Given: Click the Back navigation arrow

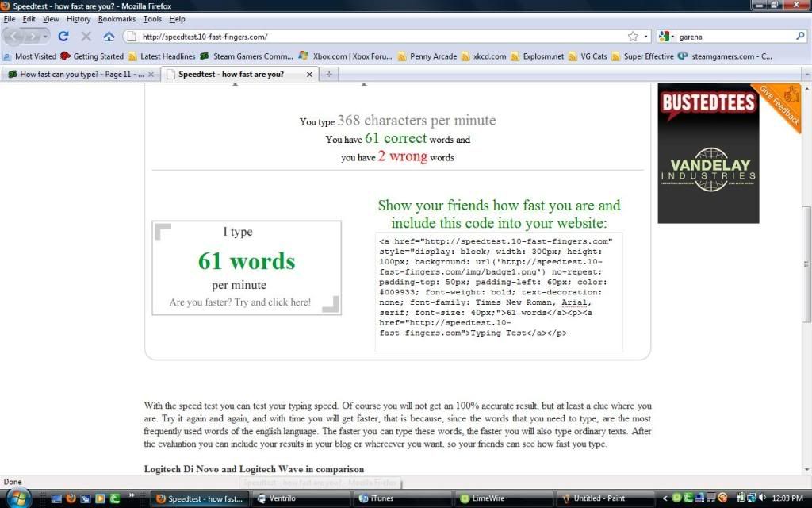Looking at the screenshot, I should coord(14,37).
